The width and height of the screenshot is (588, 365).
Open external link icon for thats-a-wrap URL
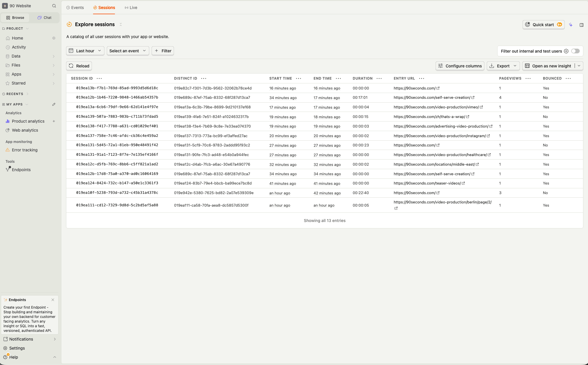pyautogui.click(x=468, y=117)
